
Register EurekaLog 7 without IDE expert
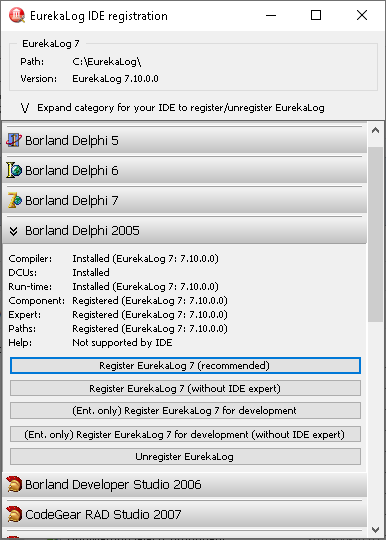pos(185,388)
